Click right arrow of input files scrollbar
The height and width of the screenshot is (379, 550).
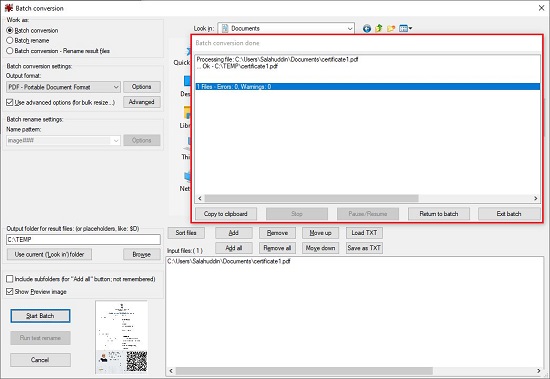tap(539, 371)
